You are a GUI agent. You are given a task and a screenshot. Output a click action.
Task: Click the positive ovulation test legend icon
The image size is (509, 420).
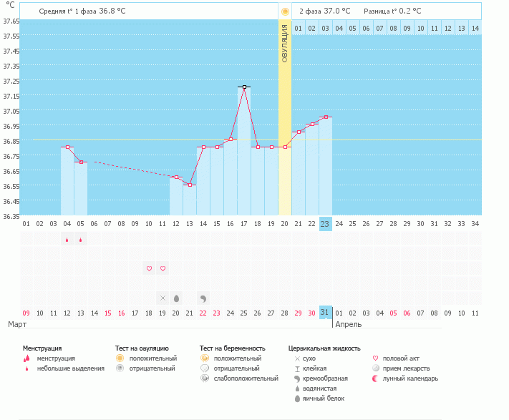[x=120, y=358]
